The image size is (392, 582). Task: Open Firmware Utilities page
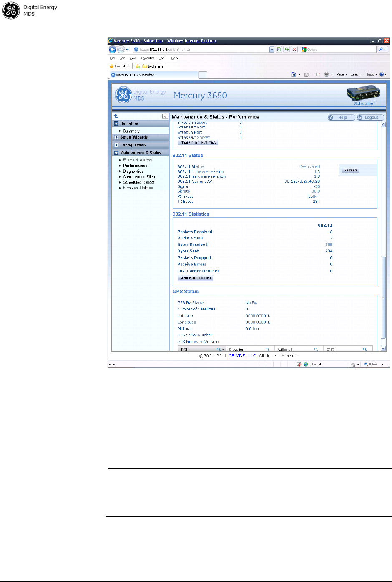coord(138,188)
